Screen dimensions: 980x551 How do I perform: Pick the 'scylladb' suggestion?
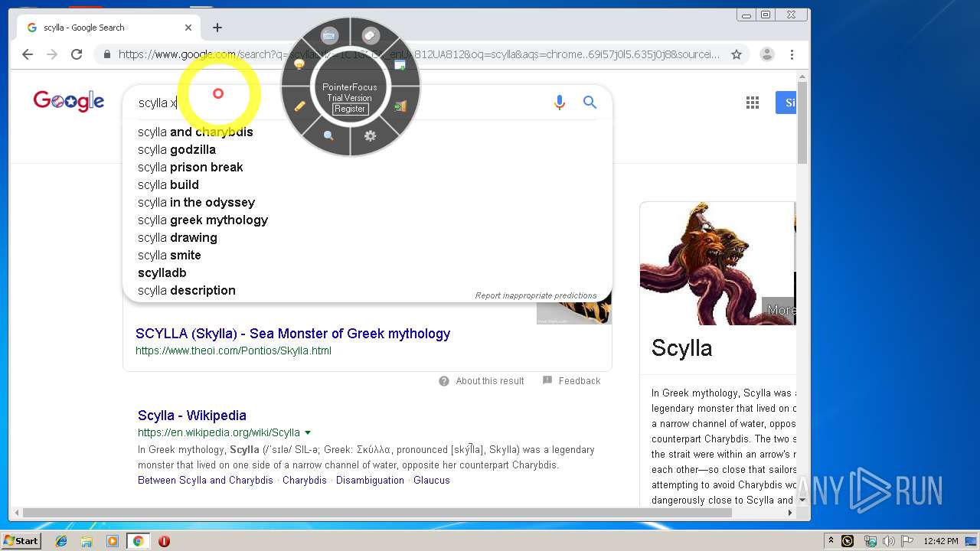pyautogui.click(x=162, y=272)
